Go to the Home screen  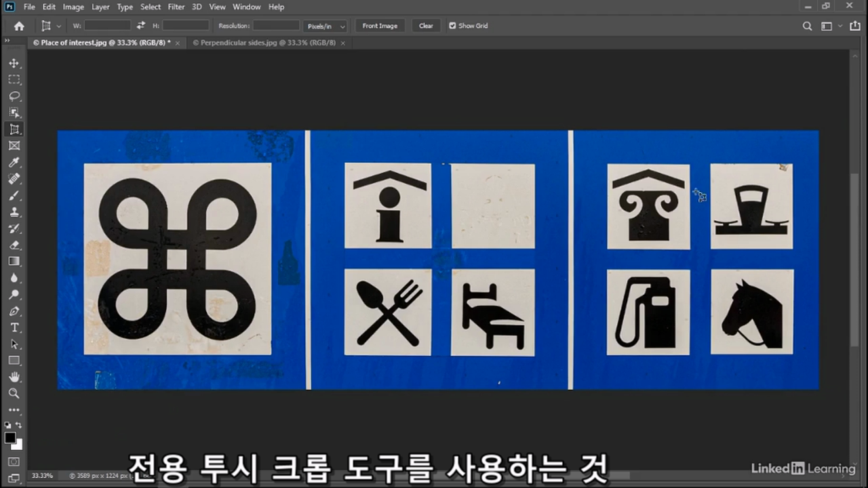[x=19, y=26]
